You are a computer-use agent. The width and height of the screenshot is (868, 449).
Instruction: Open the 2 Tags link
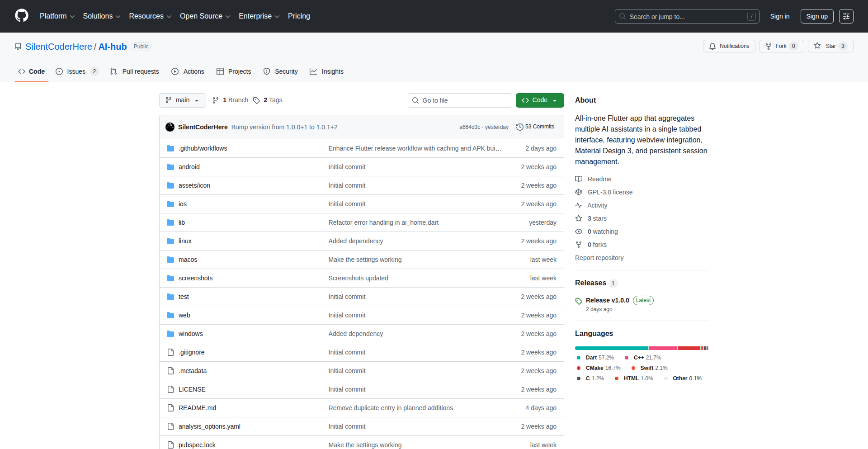click(268, 100)
